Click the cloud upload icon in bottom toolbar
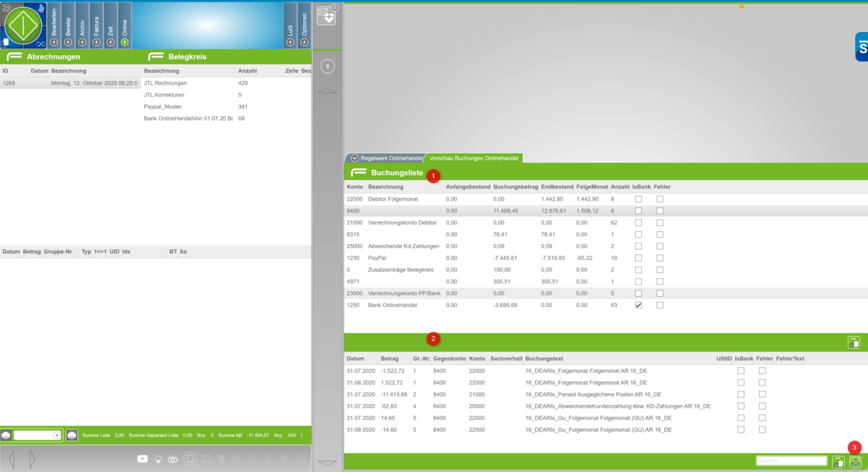The image size is (868, 472). 158,459
